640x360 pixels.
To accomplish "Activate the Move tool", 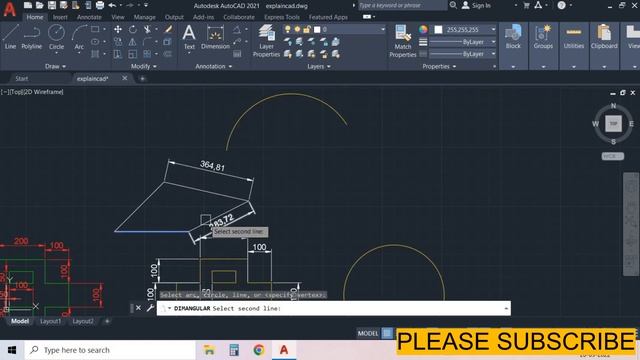I will point(118,29).
